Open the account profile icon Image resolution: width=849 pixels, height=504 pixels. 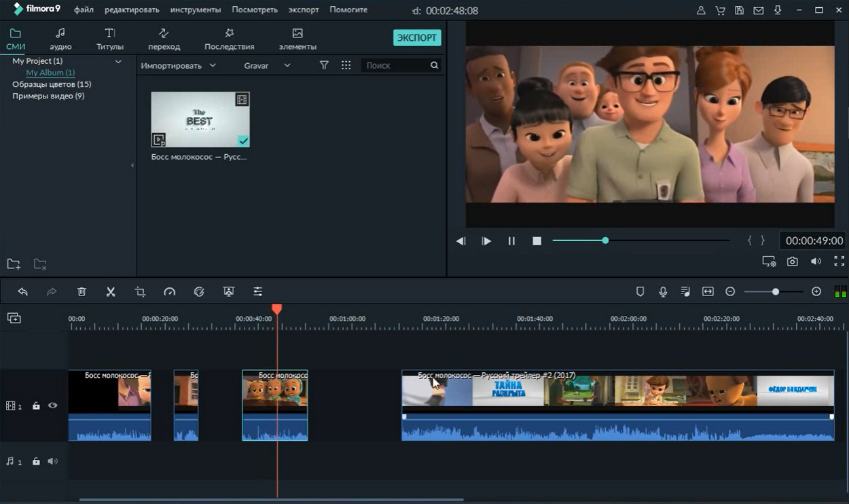pos(701,10)
